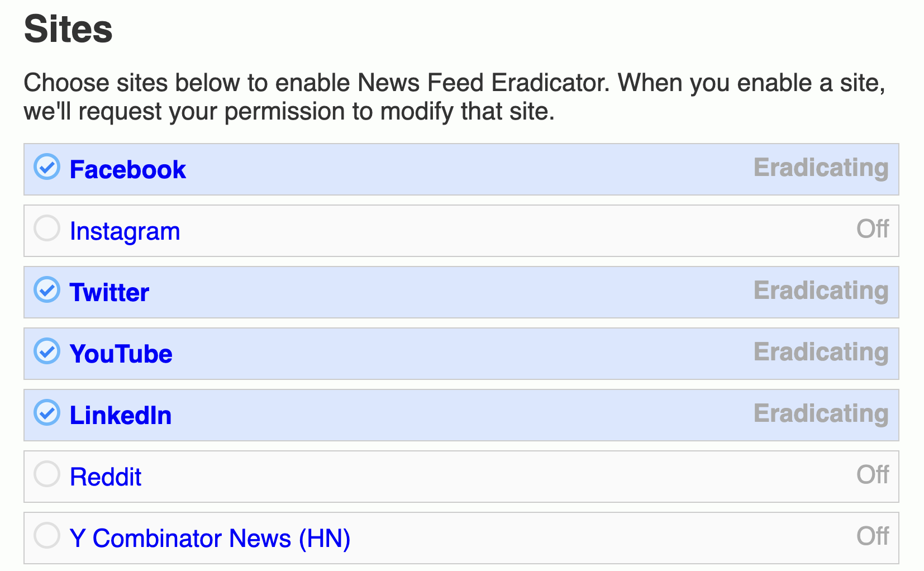Uncheck the Twitter checkmark icon
The image size is (924, 571).
pos(47,289)
